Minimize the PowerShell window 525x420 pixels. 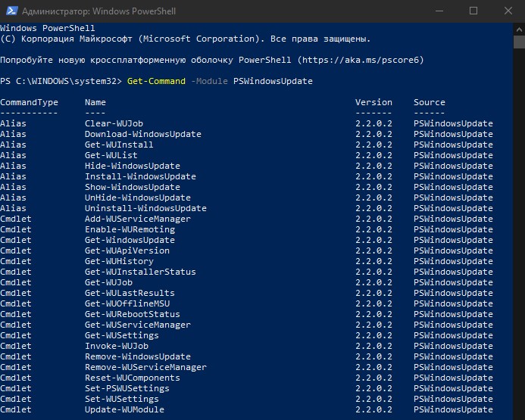click(x=439, y=11)
